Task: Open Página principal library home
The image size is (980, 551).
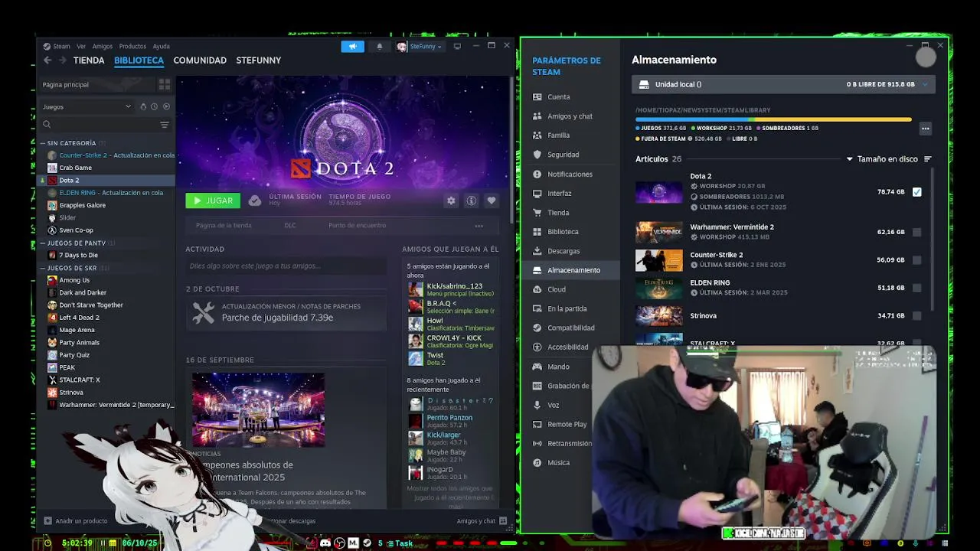Action: (96, 84)
